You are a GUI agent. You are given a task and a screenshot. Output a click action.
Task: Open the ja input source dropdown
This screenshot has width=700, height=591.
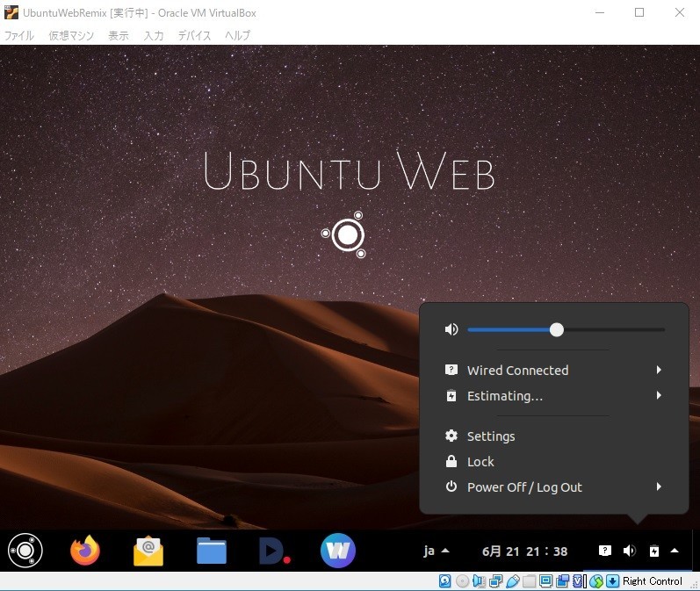tap(437, 551)
